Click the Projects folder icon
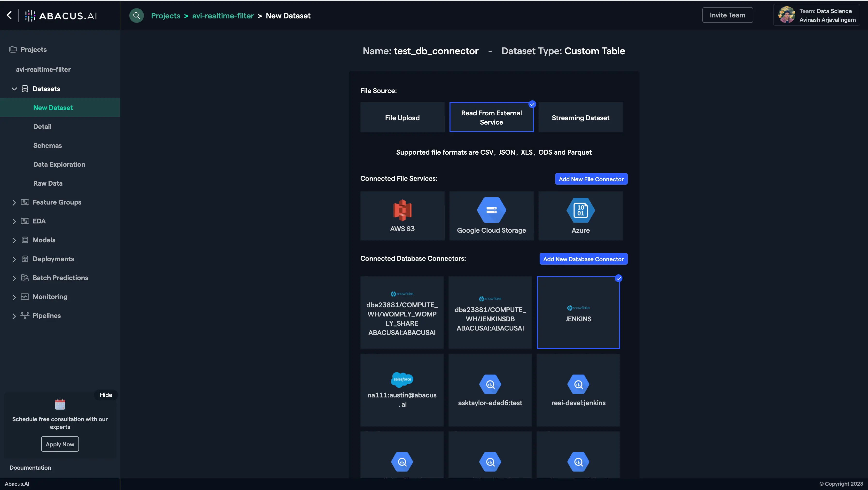 coord(13,50)
